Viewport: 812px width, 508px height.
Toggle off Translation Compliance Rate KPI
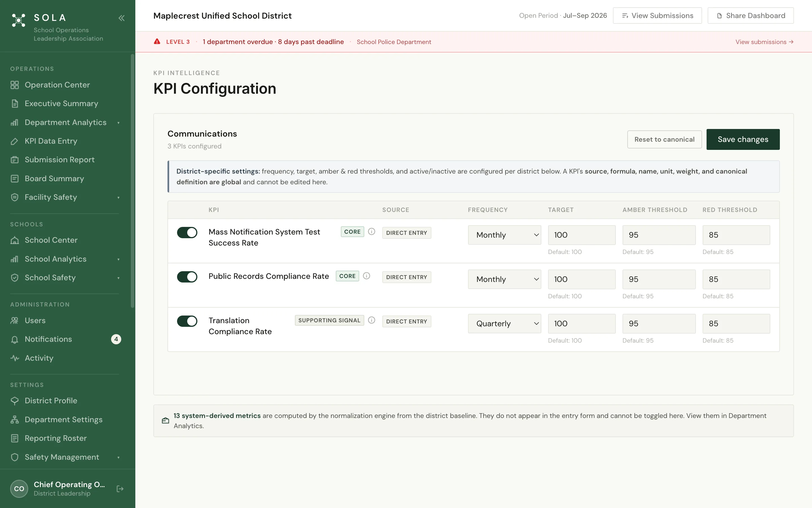(x=187, y=321)
